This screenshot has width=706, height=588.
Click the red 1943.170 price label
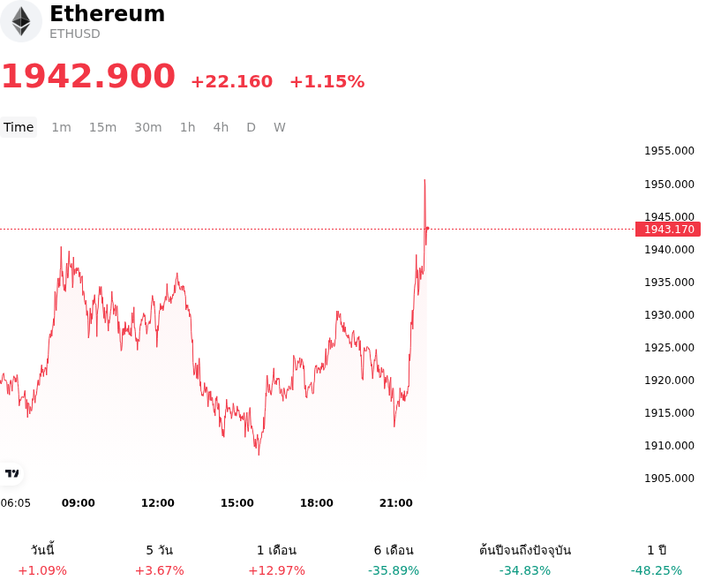coord(668,230)
